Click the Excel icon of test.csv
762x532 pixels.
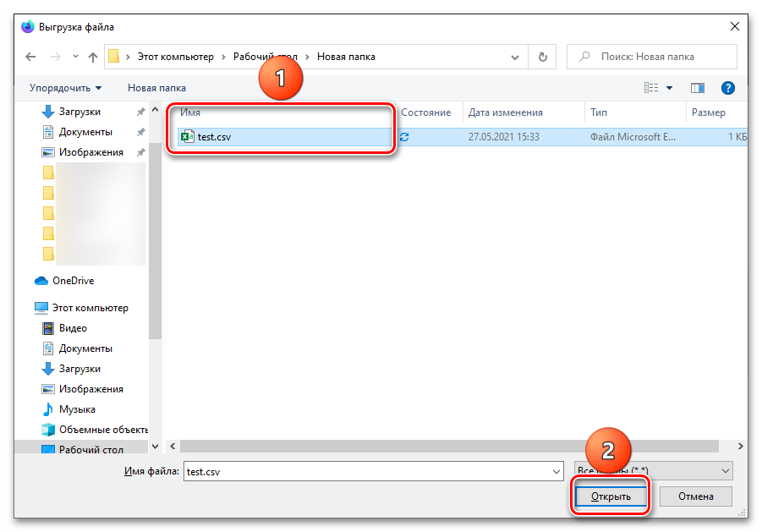[x=187, y=137]
